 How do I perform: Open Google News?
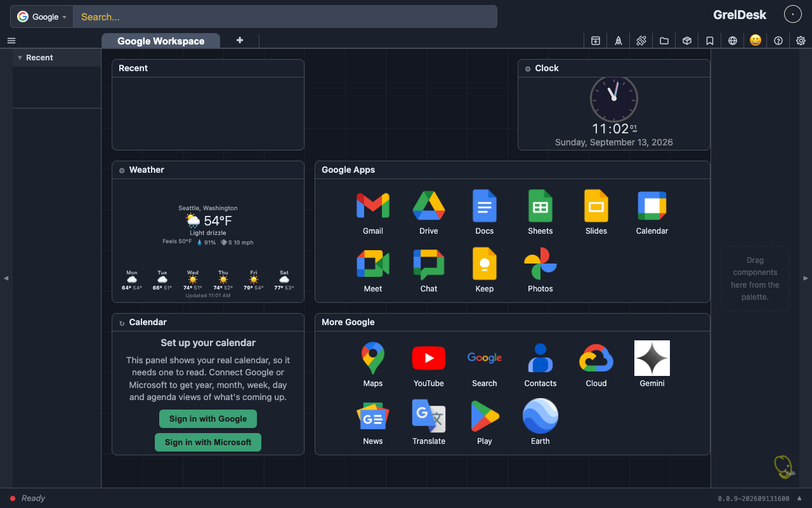tap(373, 423)
